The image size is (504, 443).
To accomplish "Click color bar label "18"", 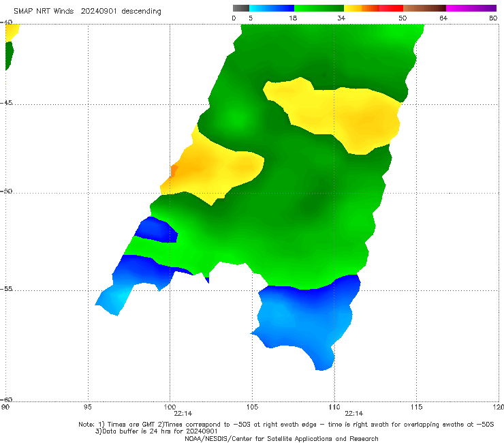I will click(293, 18).
